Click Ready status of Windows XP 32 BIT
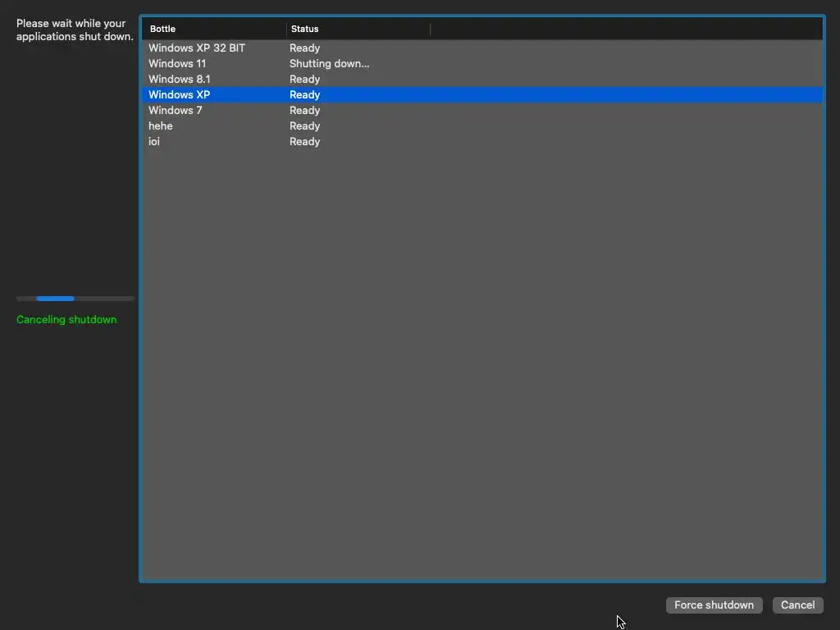Image resolution: width=840 pixels, height=630 pixels. (304, 48)
